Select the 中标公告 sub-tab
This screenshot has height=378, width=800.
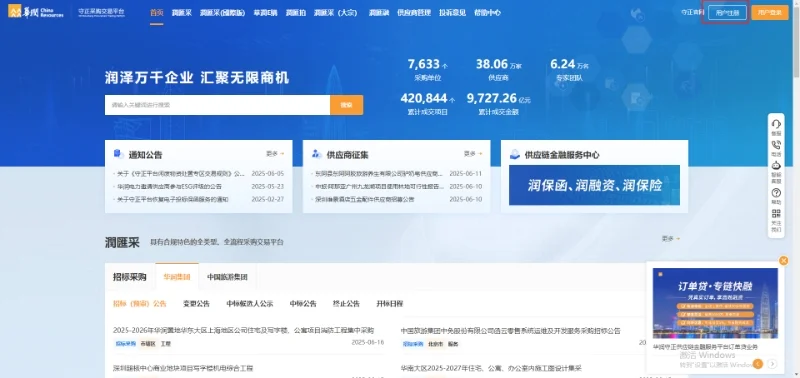pos(303,304)
